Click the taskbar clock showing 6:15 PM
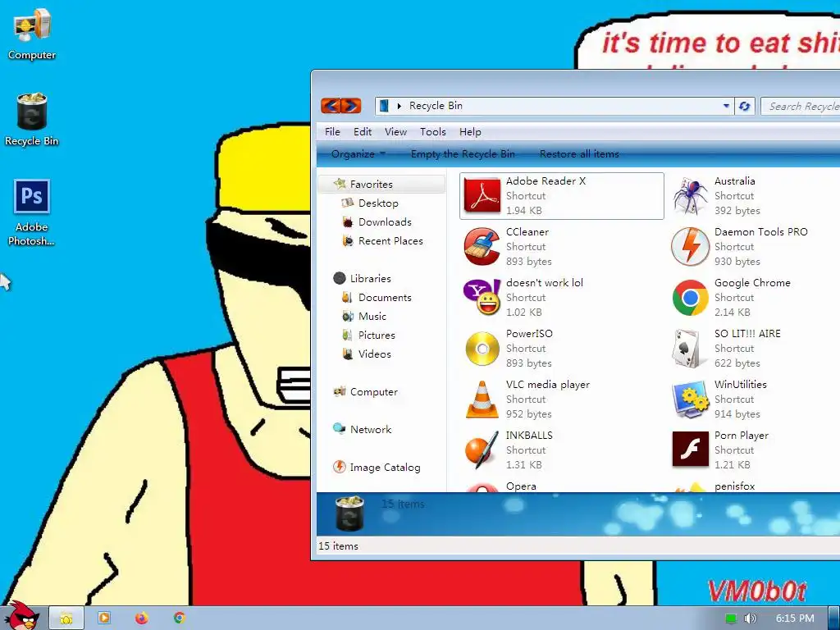 [795, 619]
